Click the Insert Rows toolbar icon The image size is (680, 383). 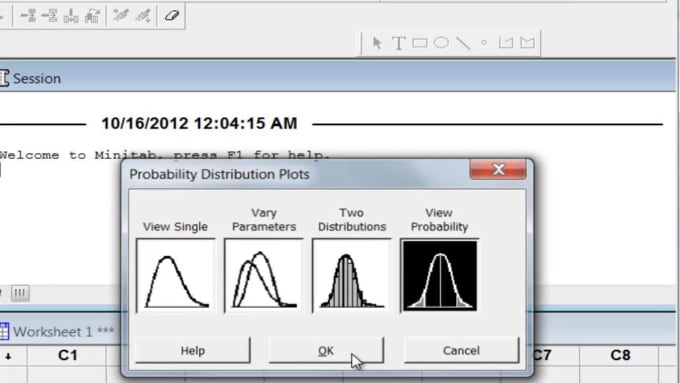(50, 16)
